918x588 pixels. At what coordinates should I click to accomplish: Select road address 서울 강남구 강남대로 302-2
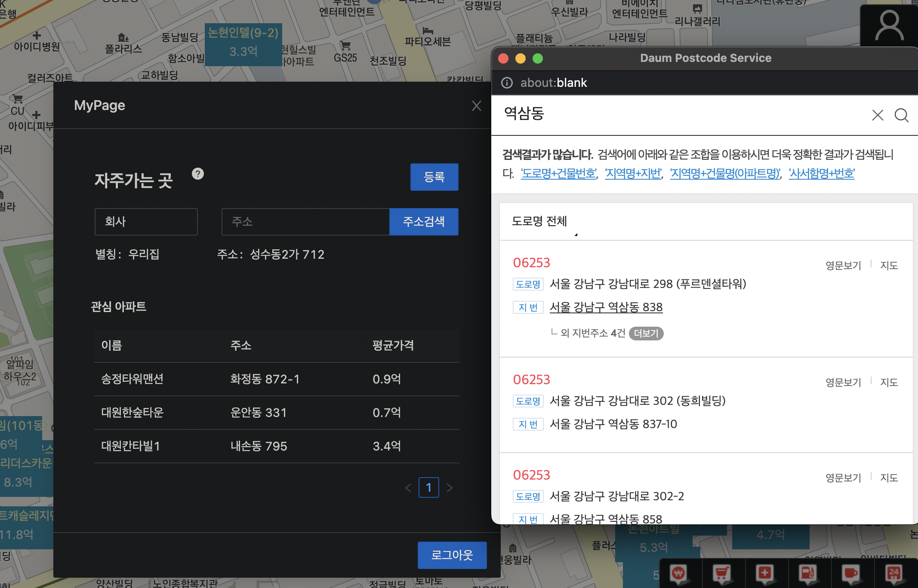coord(617,496)
